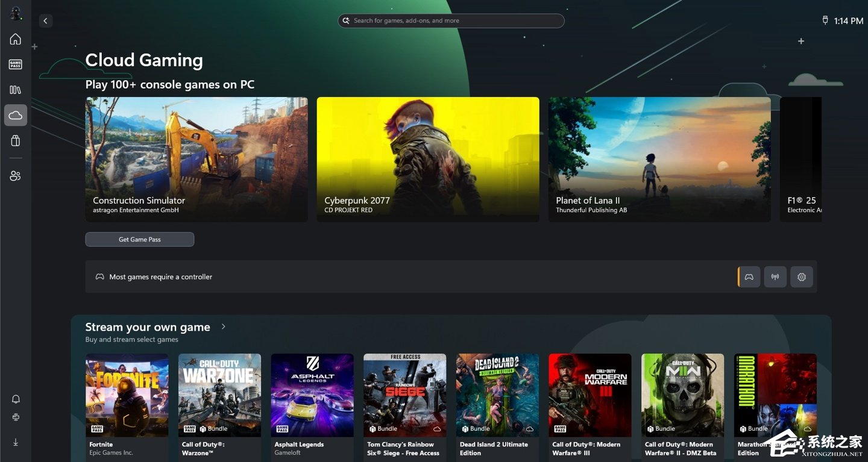The image size is (868, 462).
Task: Open the Dead Island 2 cover art
Action: point(497,395)
